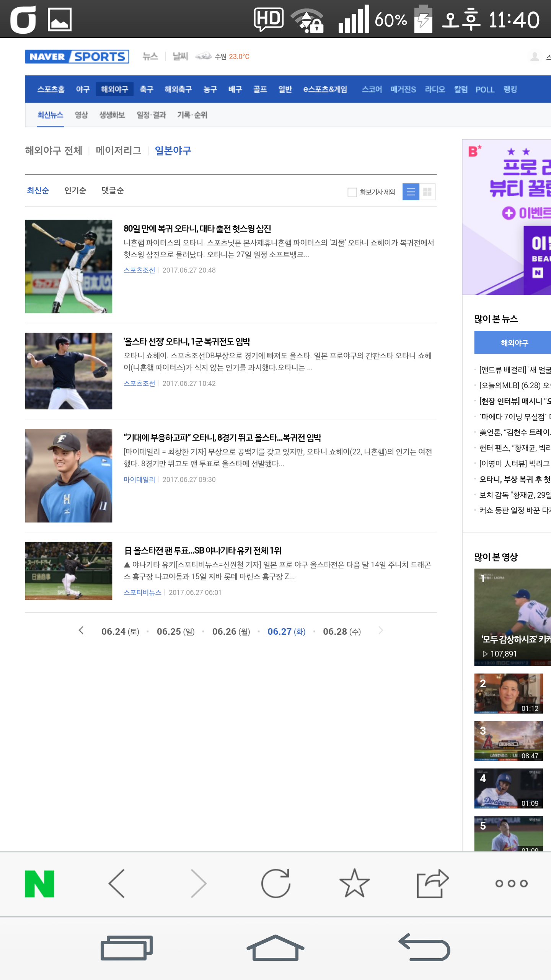Go to next dates with right chevron
Image resolution: width=551 pixels, height=980 pixels.
pyautogui.click(x=380, y=630)
